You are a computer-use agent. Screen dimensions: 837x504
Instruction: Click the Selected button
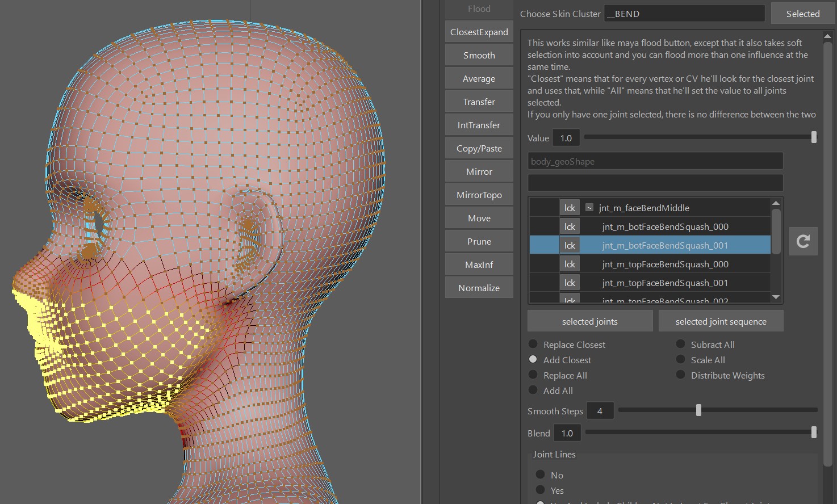[803, 14]
